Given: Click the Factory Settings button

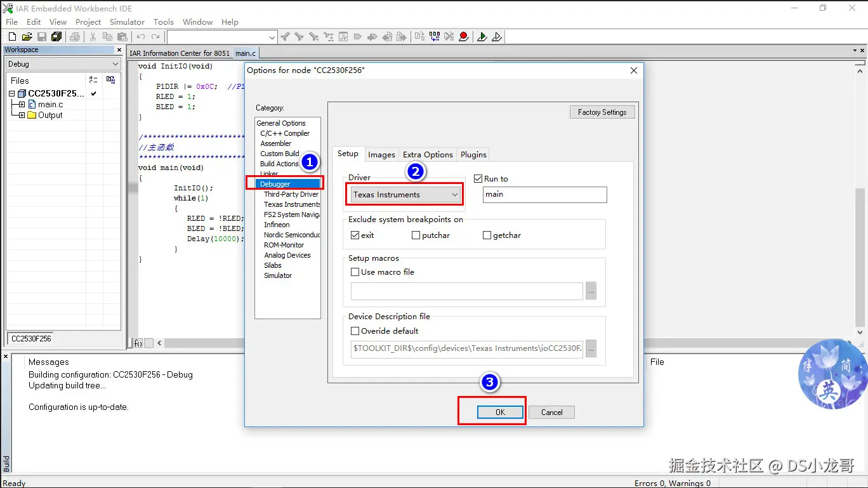Looking at the screenshot, I should [x=602, y=112].
